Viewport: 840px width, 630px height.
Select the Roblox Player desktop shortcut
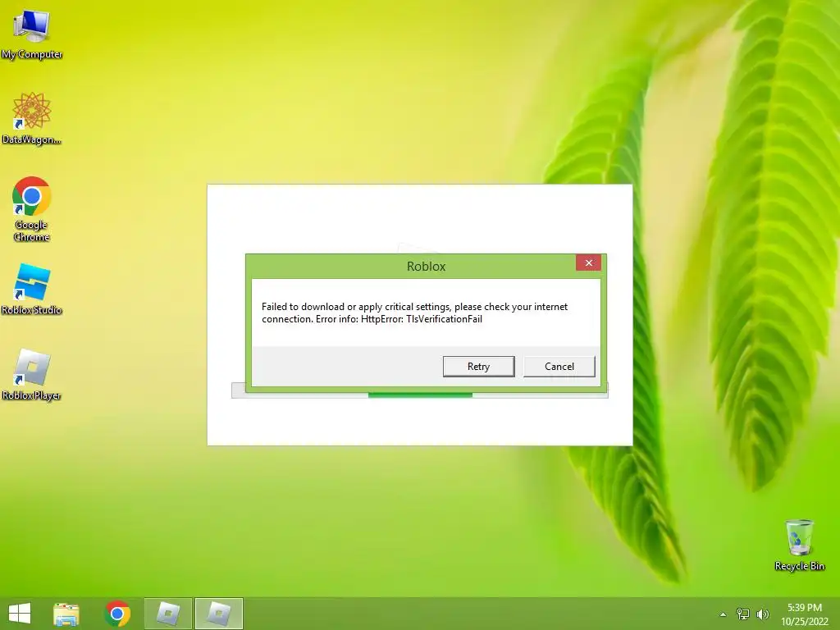pos(32,375)
